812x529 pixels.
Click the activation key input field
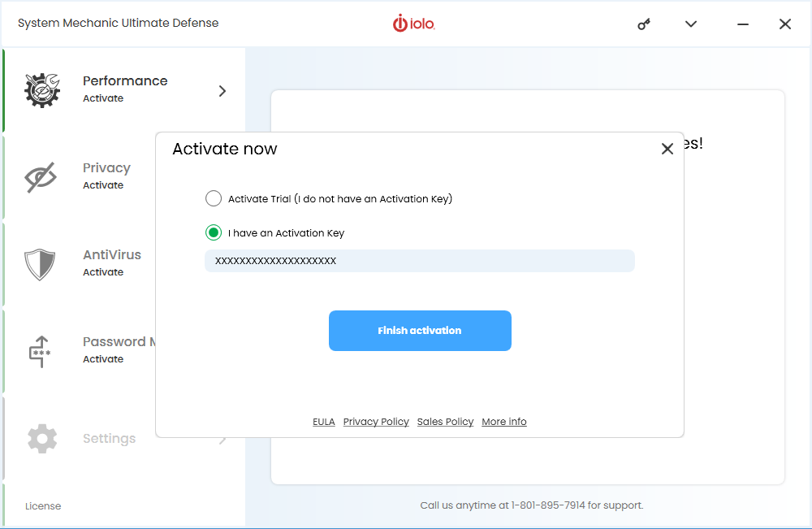point(420,261)
